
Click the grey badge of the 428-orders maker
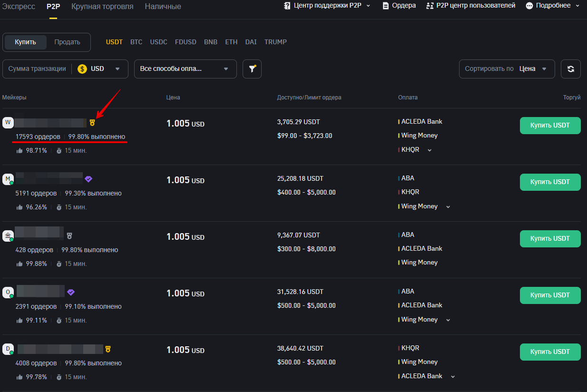69,236
